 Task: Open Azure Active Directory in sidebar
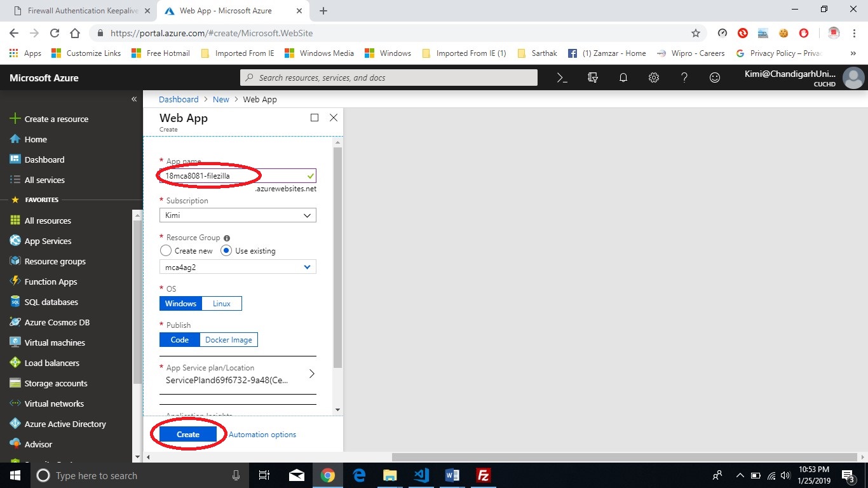pyautogui.click(x=58, y=424)
